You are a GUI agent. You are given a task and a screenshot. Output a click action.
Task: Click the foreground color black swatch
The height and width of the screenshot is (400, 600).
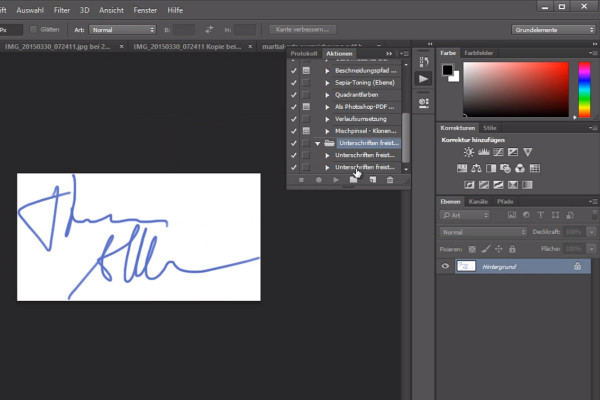(x=447, y=70)
